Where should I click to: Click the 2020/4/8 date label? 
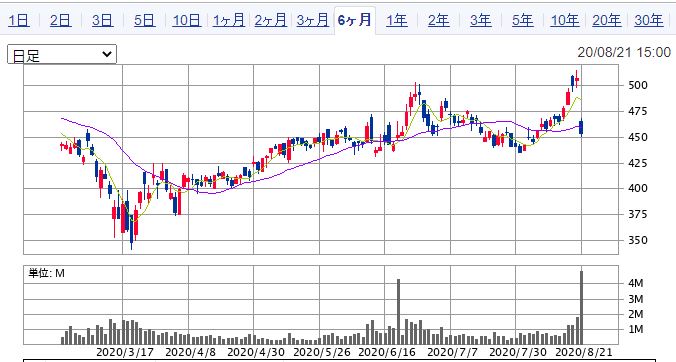191,352
